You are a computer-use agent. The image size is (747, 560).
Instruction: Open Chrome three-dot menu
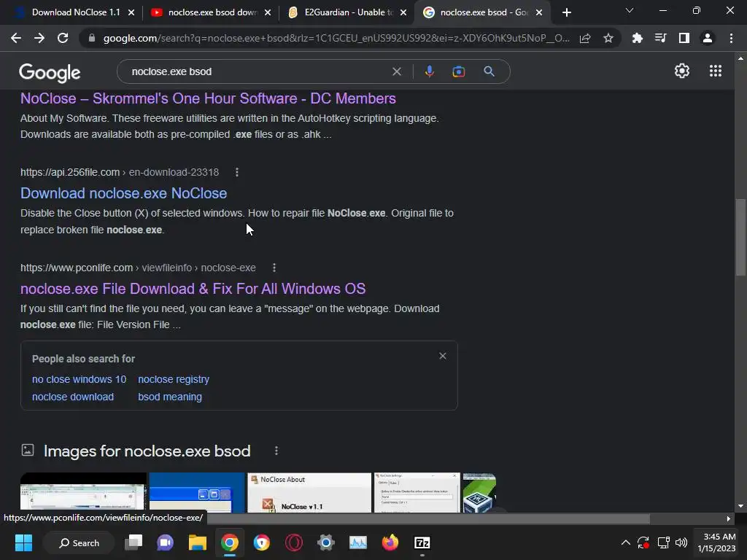point(731,38)
